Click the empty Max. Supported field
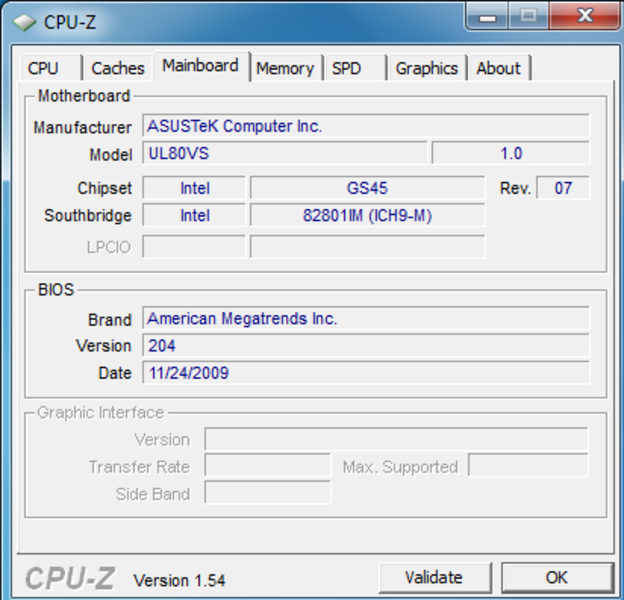Image resolution: width=624 pixels, height=600 pixels. 528,465
